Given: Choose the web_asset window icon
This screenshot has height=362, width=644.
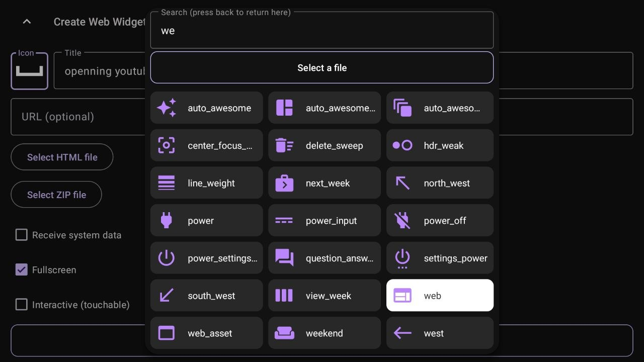Looking at the screenshot, I should pos(206,333).
